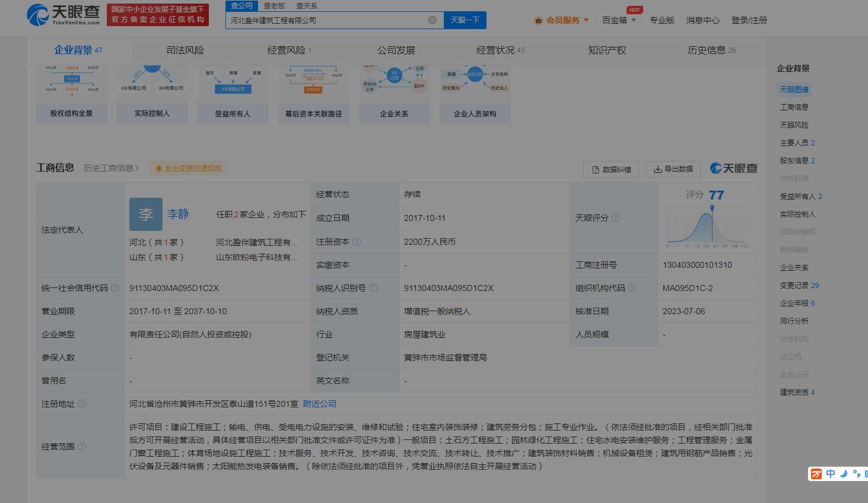Click 登录/注册
This screenshot has height=503, width=868.
click(749, 20)
